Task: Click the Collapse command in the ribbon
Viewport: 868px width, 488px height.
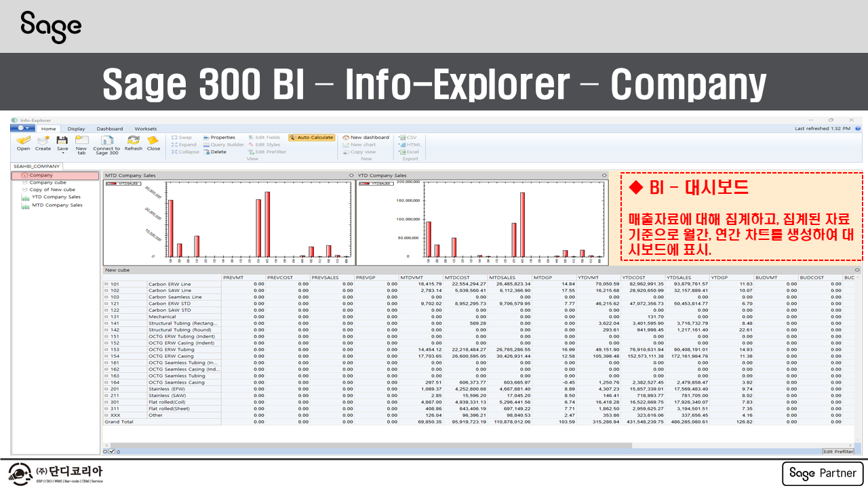Action: [x=185, y=152]
